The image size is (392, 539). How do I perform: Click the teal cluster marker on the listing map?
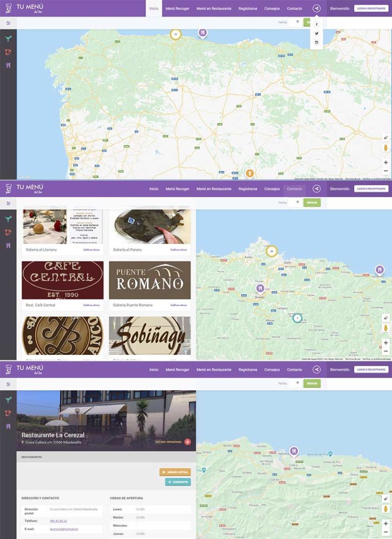coord(298,318)
